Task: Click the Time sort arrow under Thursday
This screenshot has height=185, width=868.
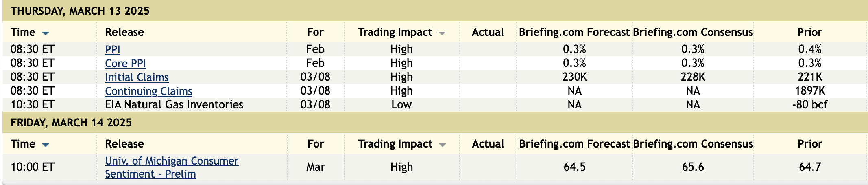Action: (46, 33)
